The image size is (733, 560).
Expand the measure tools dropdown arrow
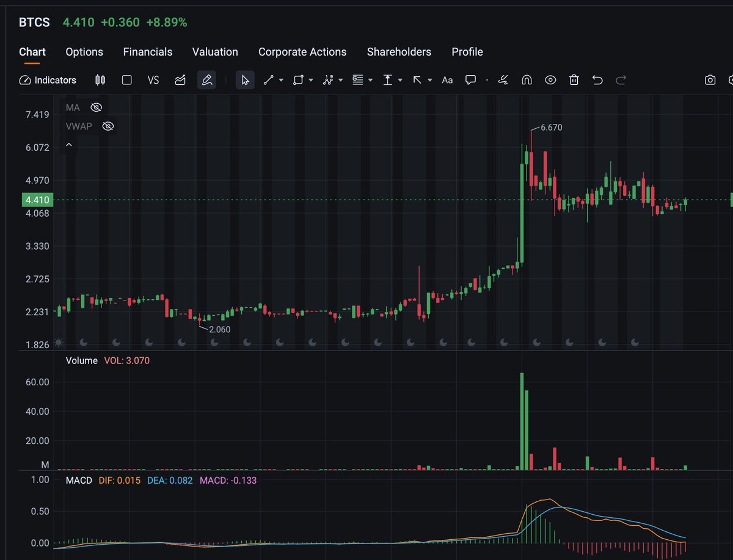[x=400, y=80]
